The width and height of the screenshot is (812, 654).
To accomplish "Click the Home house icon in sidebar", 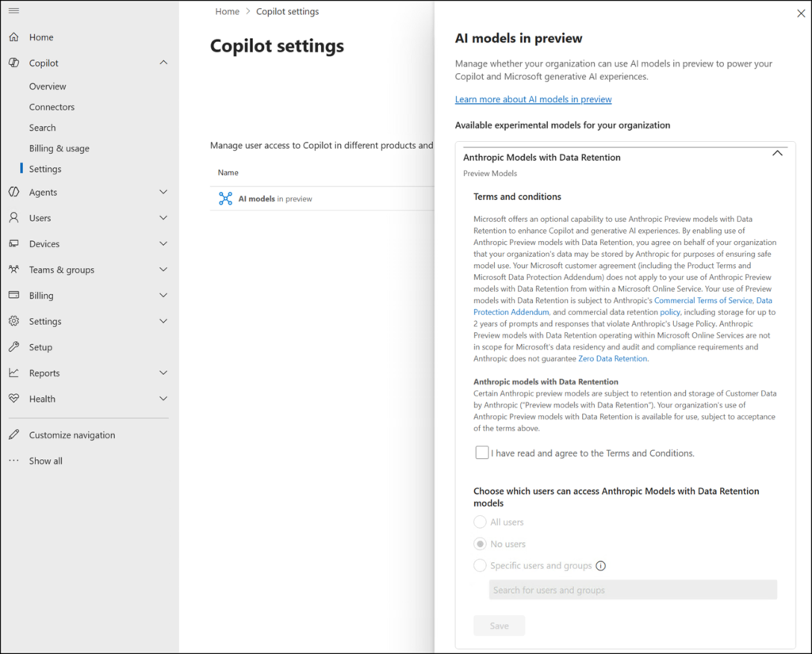I will (14, 36).
